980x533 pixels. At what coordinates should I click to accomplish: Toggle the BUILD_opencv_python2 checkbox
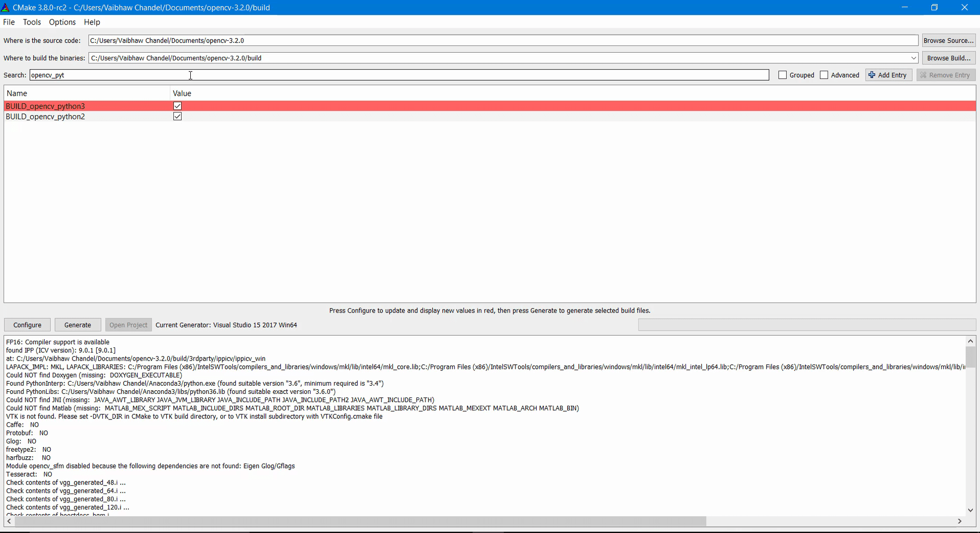[x=177, y=116]
